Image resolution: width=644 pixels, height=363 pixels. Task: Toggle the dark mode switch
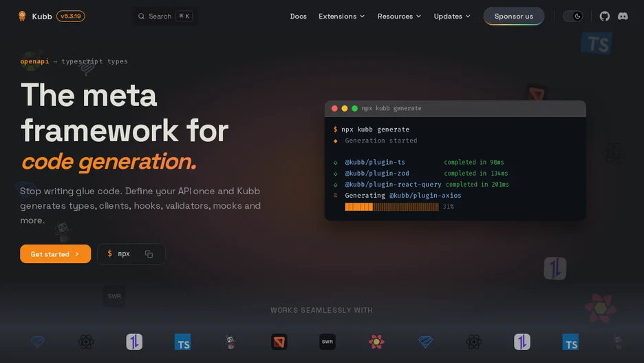tap(573, 16)
